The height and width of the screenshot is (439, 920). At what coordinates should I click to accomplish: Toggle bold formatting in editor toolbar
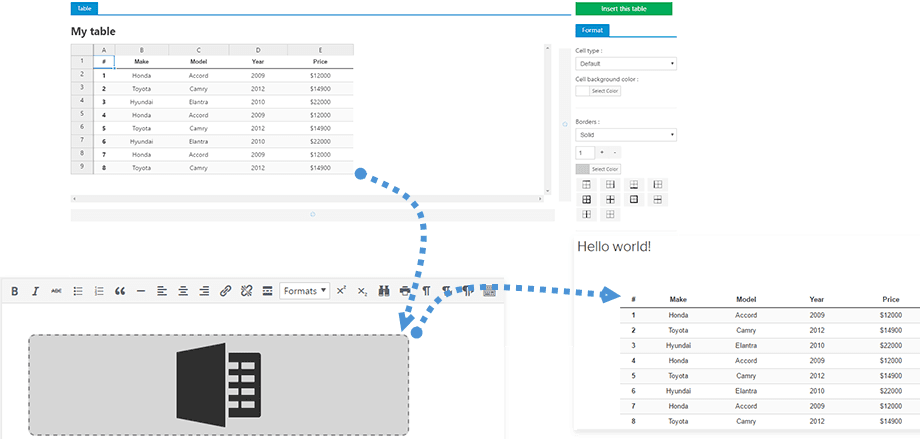tap(15, 291)
